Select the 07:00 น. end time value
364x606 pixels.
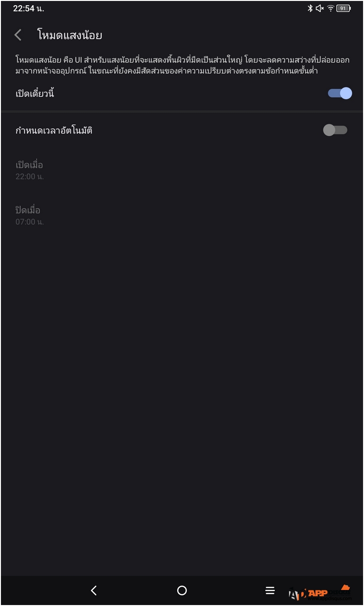pos(30,222)
